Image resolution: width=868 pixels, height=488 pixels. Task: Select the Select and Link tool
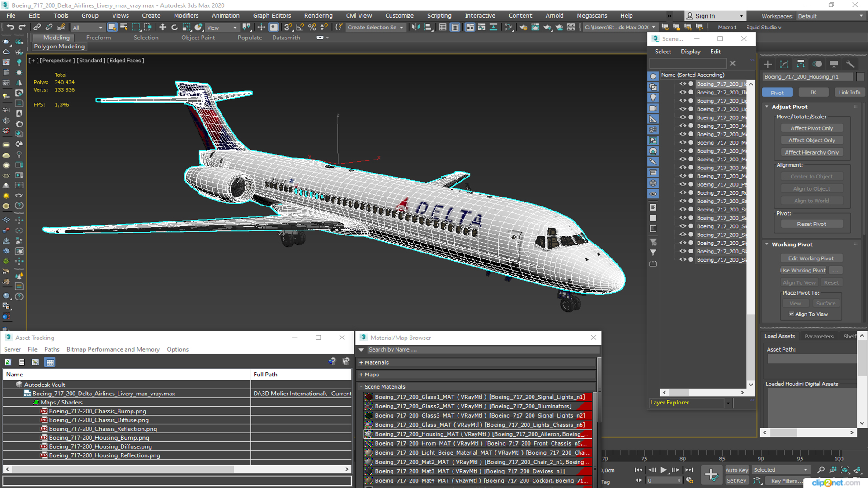(x=38, y=27)
